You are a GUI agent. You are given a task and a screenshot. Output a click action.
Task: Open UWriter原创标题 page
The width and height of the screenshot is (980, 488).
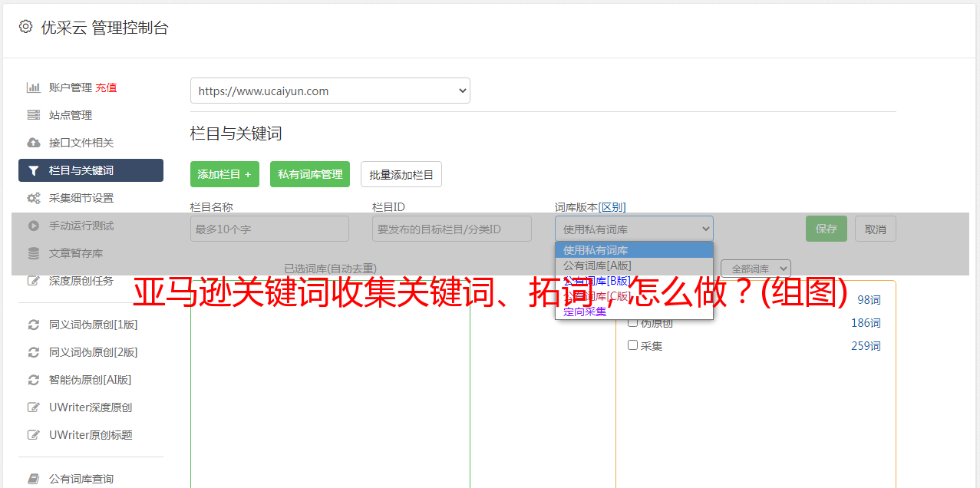click(x=91, y=435)
